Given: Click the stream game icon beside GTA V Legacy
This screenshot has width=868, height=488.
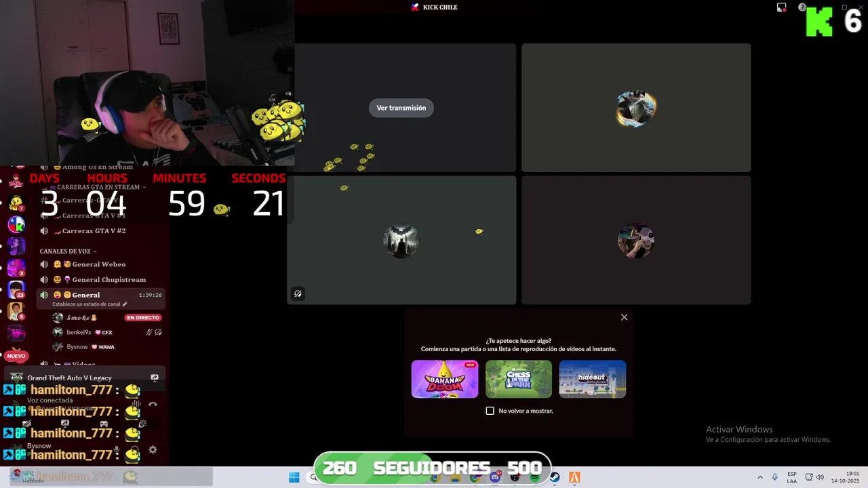Looking at the screenshot, I should [x=155, y=378].
